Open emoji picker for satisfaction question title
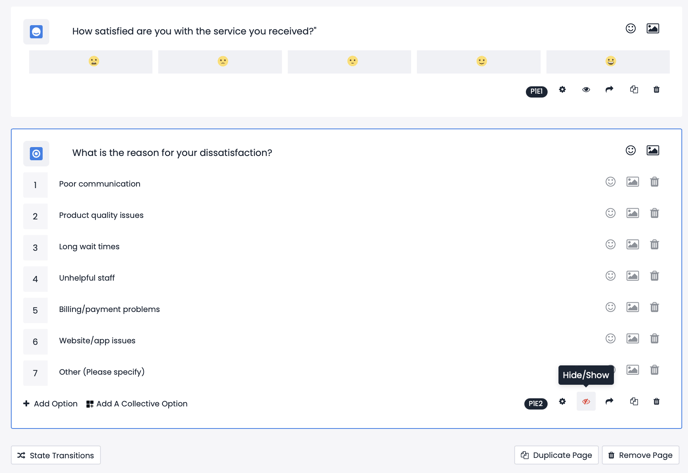 pyautogui.click(x=631, y=29)
